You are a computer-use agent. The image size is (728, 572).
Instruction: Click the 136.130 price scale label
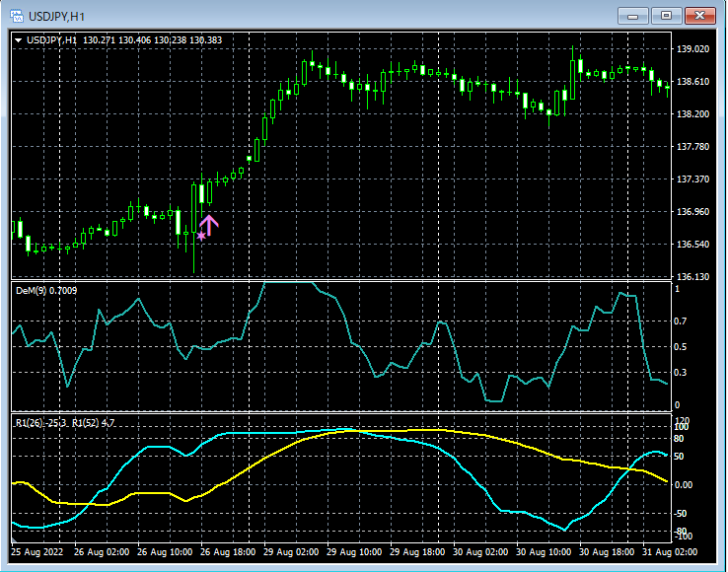693,277
